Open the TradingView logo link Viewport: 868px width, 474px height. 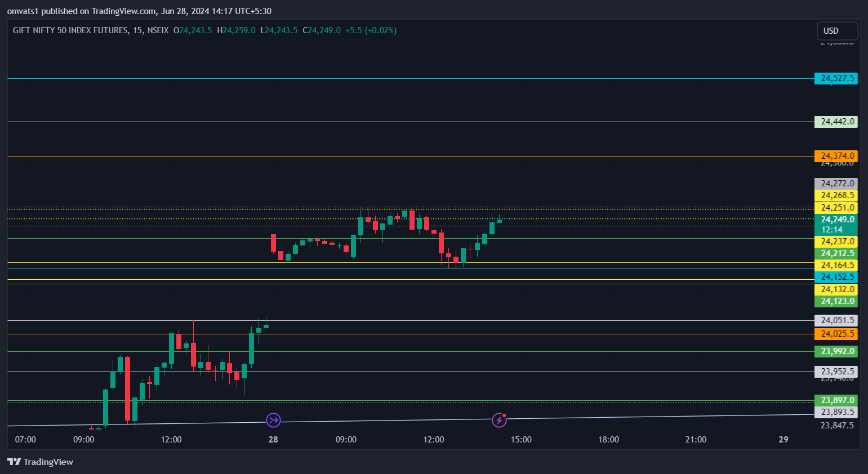point(40,462)
